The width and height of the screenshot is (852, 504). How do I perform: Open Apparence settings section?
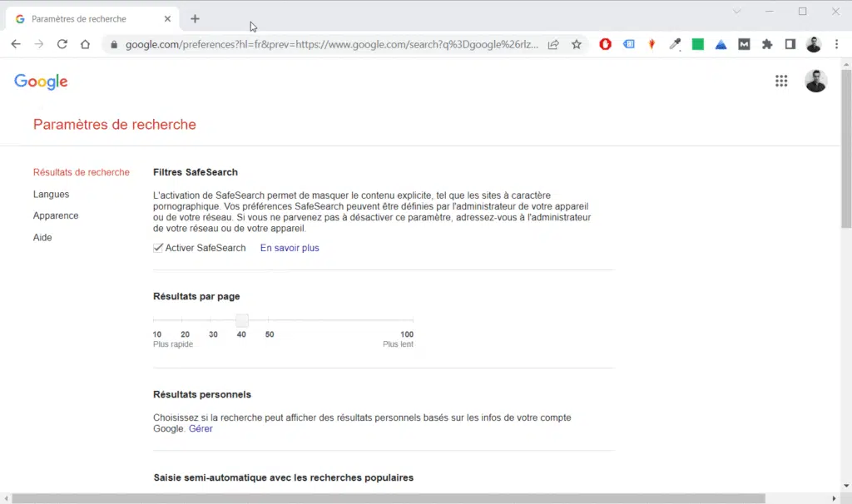tap(56, 215)
